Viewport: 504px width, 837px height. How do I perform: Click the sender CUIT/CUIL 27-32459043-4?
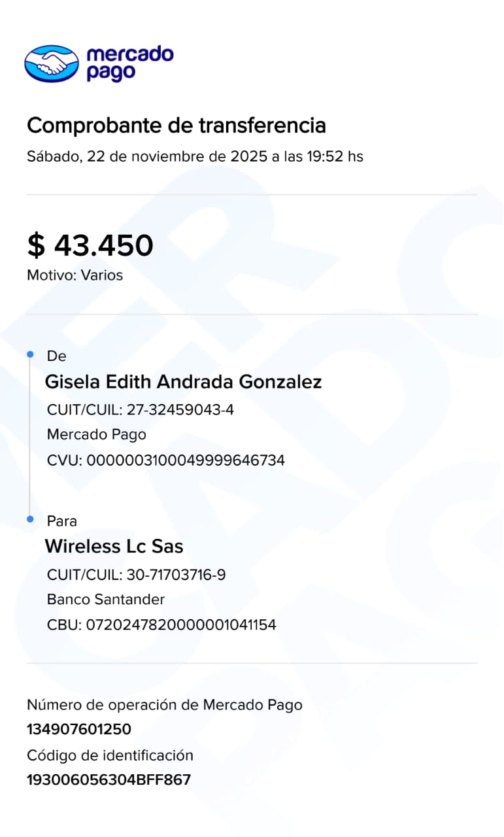141,410
